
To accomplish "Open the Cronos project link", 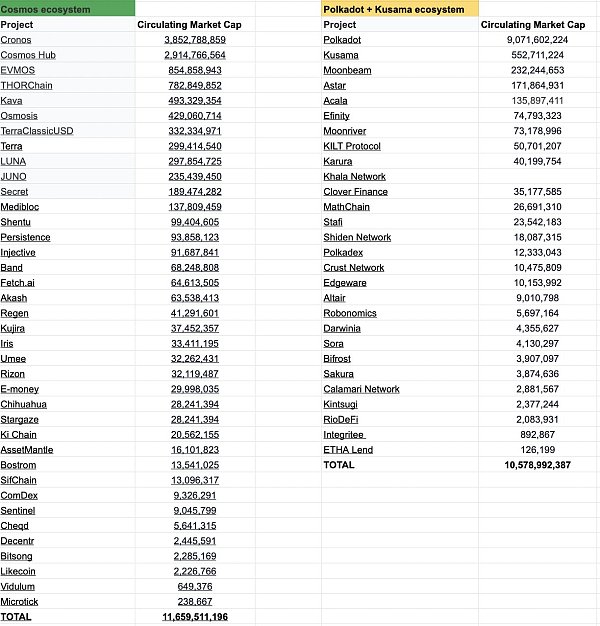I will (16, 40).
